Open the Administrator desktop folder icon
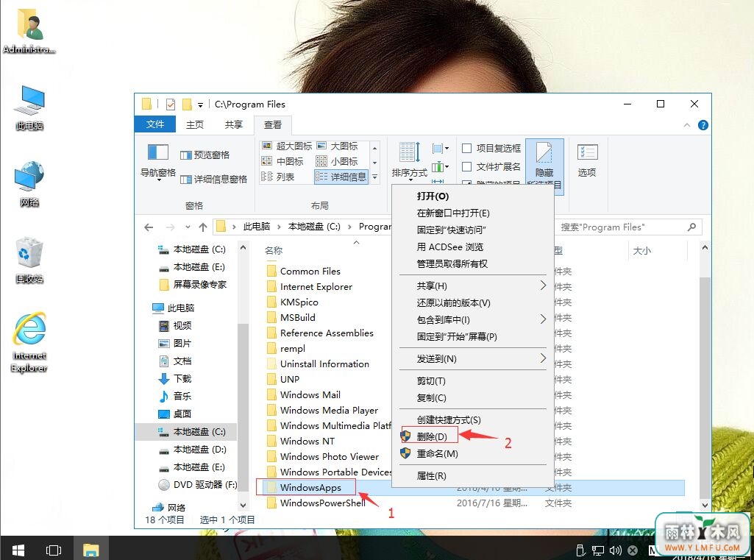 click(29, 31)
